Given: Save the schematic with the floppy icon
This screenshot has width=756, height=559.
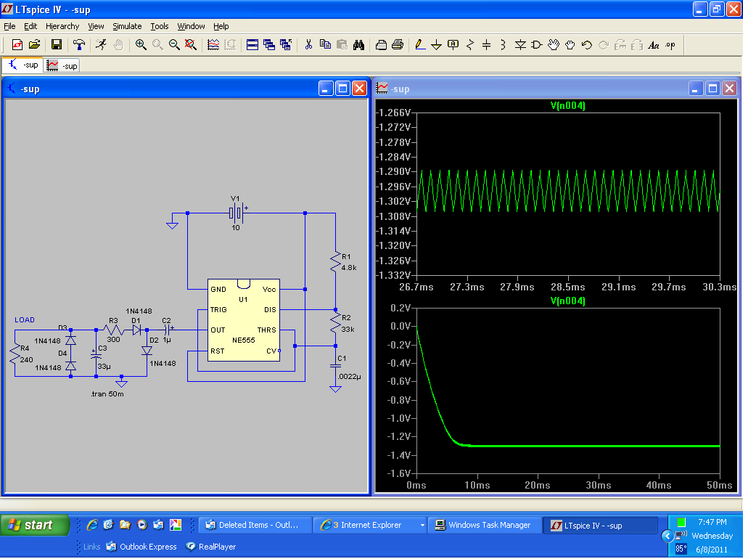Looking at the screenshot, I should coord(57,45).
